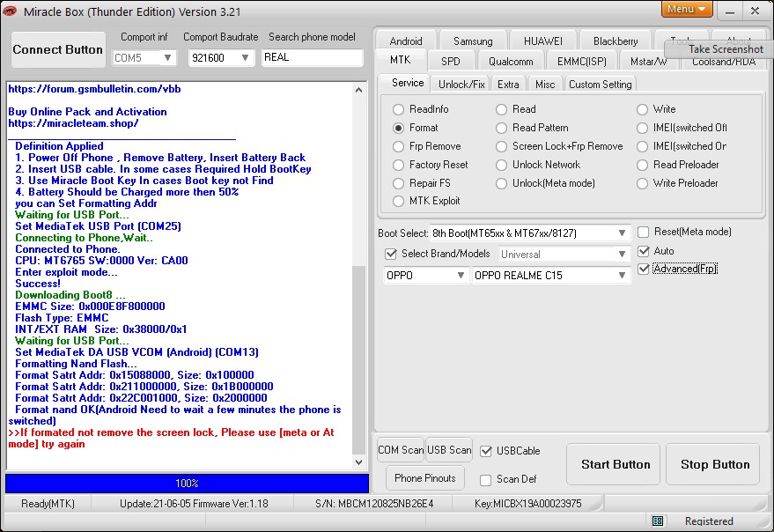Expand the Boot Select dropdown
The image size is (774, 532).
pos(622,233)
